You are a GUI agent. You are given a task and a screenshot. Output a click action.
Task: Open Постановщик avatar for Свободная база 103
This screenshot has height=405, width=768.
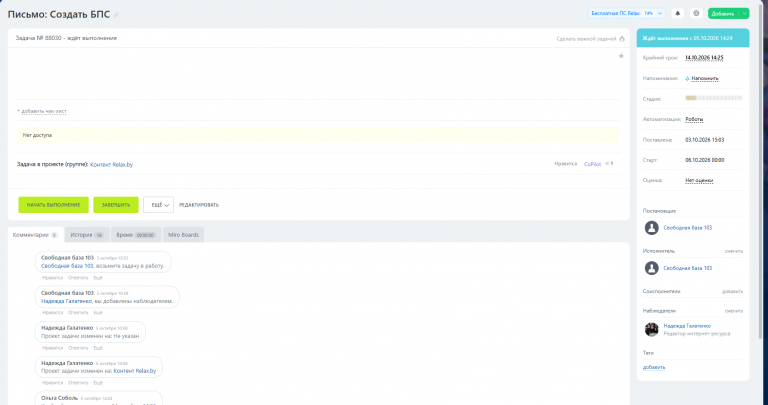[x=651, y=228]
